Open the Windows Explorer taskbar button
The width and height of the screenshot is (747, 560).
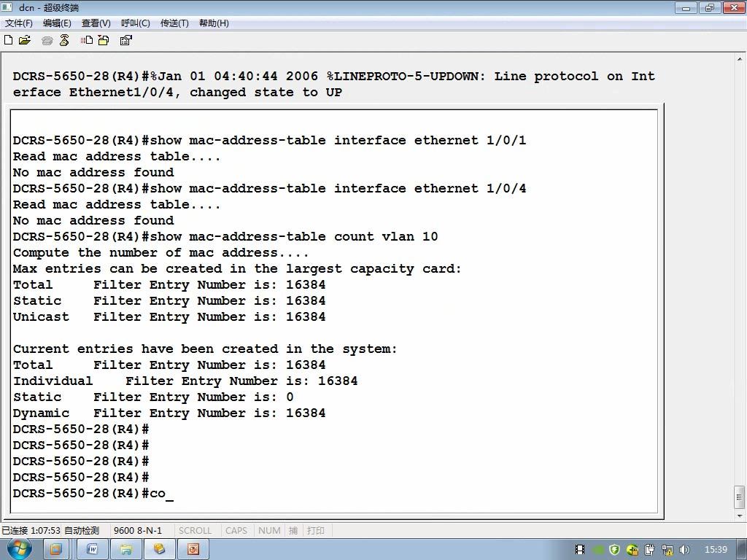click(x=125, y=550)
